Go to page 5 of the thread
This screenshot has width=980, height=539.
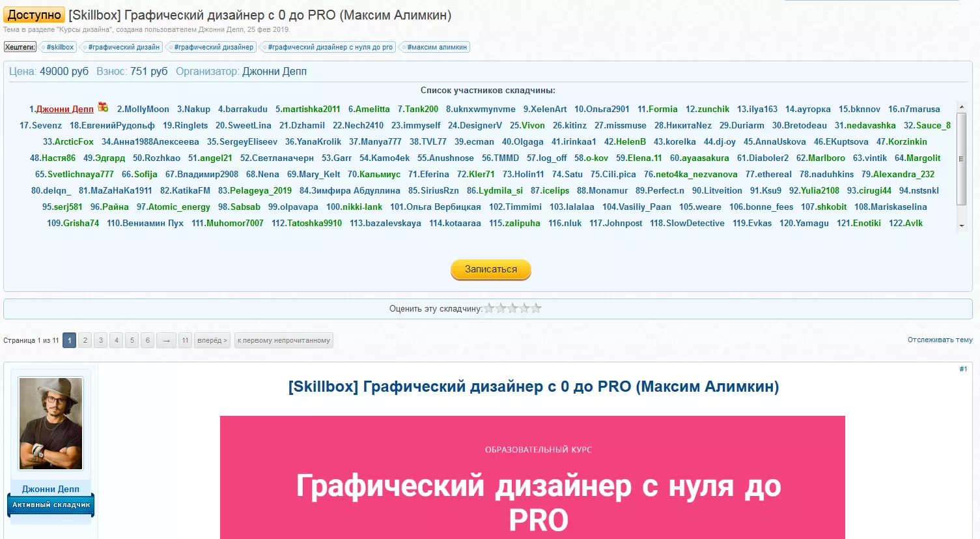(x=132, y=340)
